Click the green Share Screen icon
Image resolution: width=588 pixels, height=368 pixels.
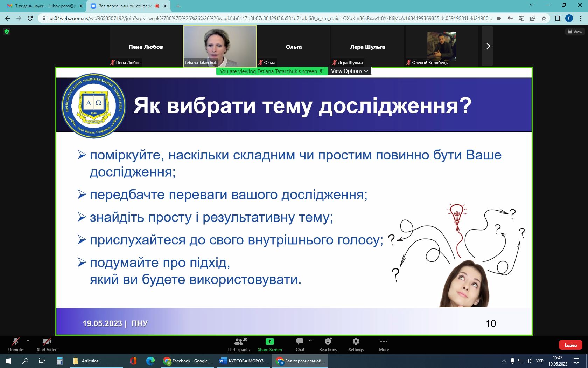tap(269, 341)
